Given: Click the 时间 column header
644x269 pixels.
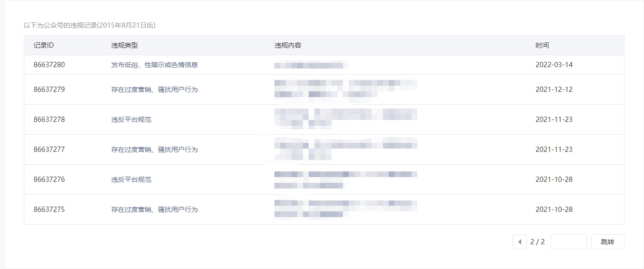Looking at the screenshot, I should (542, 45).
